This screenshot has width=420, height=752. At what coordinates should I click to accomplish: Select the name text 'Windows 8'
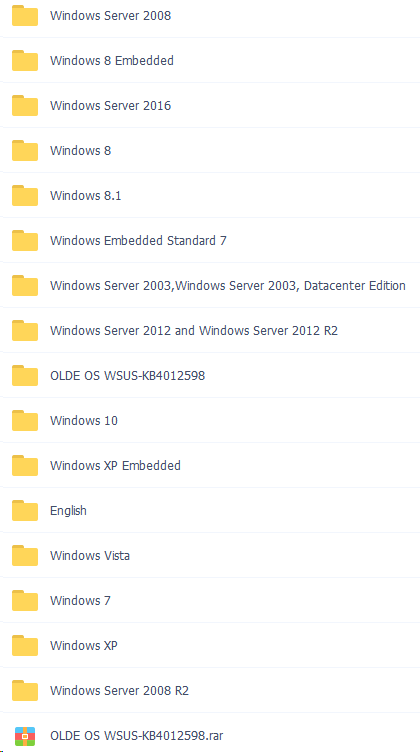point(81,151)
